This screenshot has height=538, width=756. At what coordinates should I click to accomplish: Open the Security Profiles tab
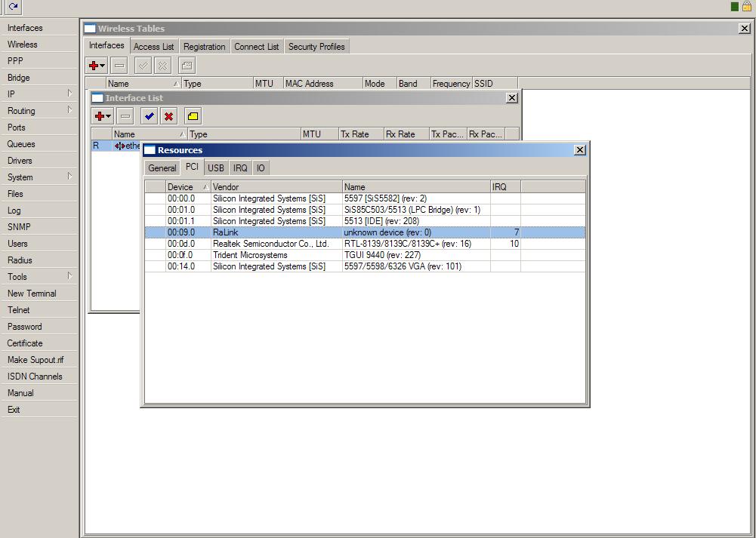coord(316,47)
